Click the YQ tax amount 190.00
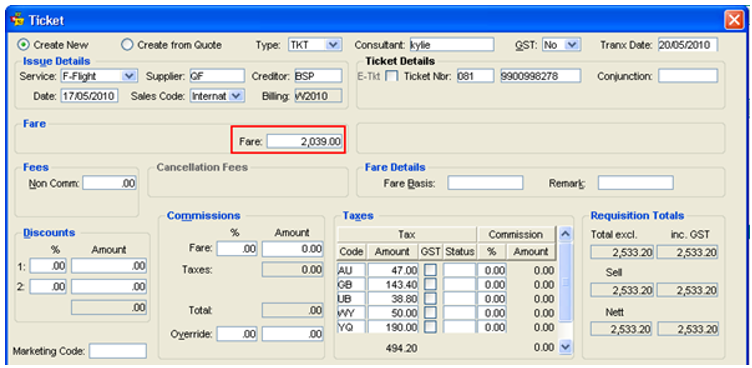Viewport: 752px width, 368px height. coord(393,327)
